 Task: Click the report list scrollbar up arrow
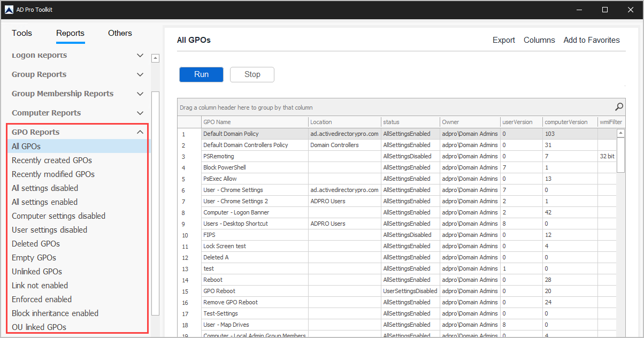(x=155, y=58)
